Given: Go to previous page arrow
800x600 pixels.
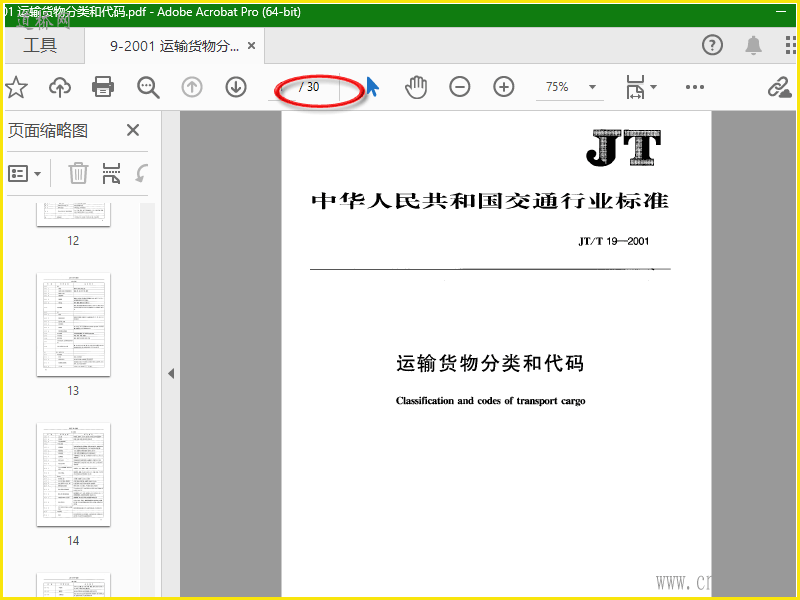Looking at the screenshot, I should pyautogui.click(x=192, y=87).
